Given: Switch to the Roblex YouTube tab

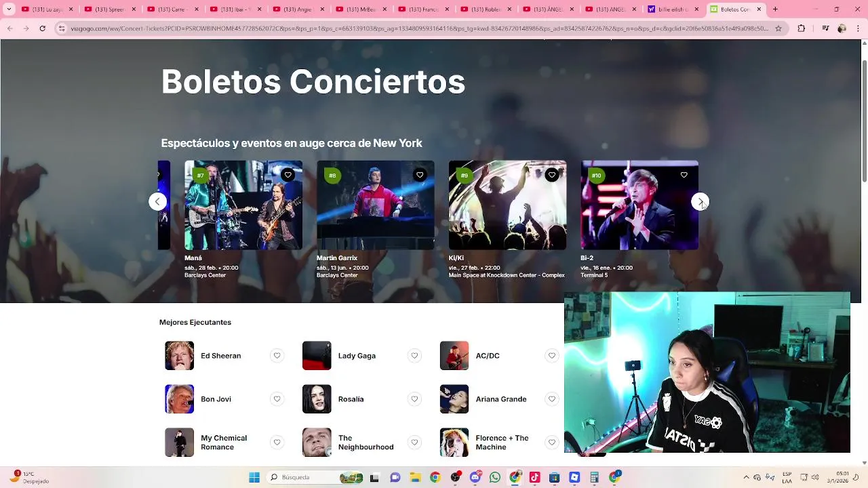Looking at the screenshot, I should tap(486, 9).
